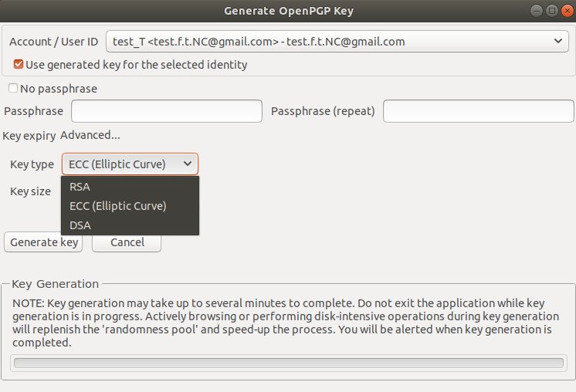The width and height of the screenshot is (576, 392).
Task: Focus the Passphrase input field
Action: point(167,111)
